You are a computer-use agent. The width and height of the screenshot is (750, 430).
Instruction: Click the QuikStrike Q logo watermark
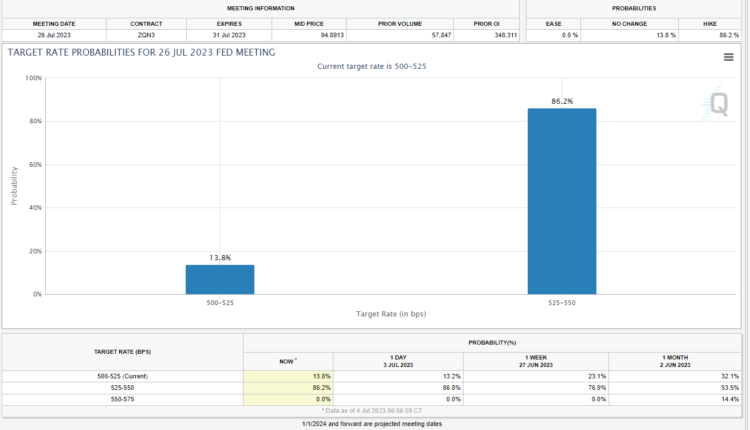[x=718, y=105]
